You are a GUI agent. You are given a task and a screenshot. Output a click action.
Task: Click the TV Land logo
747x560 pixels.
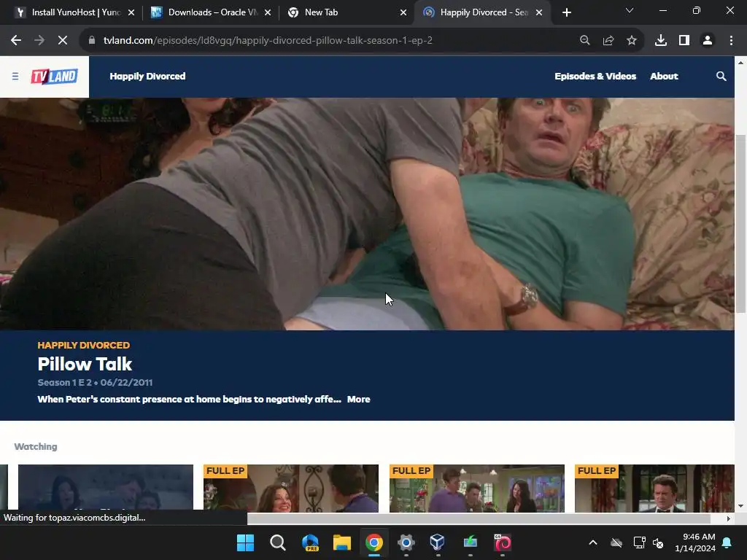tap(54, 76)
